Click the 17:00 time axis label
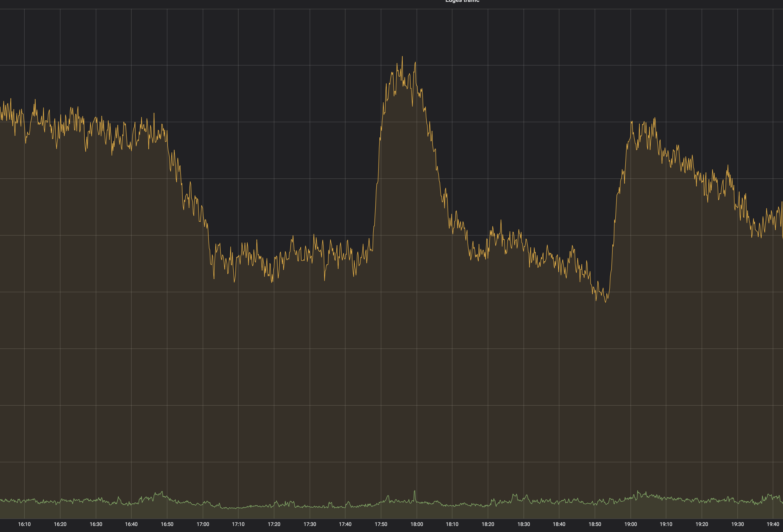Image resolution: width=783 pixels, height=532 pixels. pyautogui.click(x=203, y=524)
